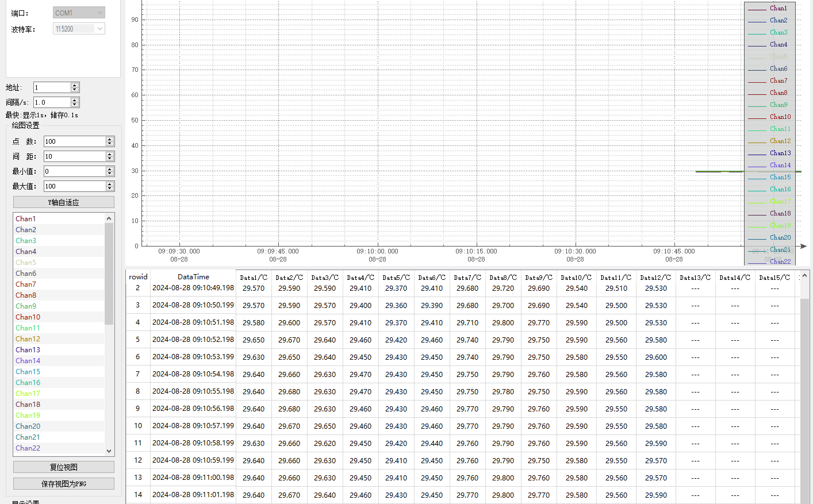Select Chan1 in the channel list

coord(26,219)
